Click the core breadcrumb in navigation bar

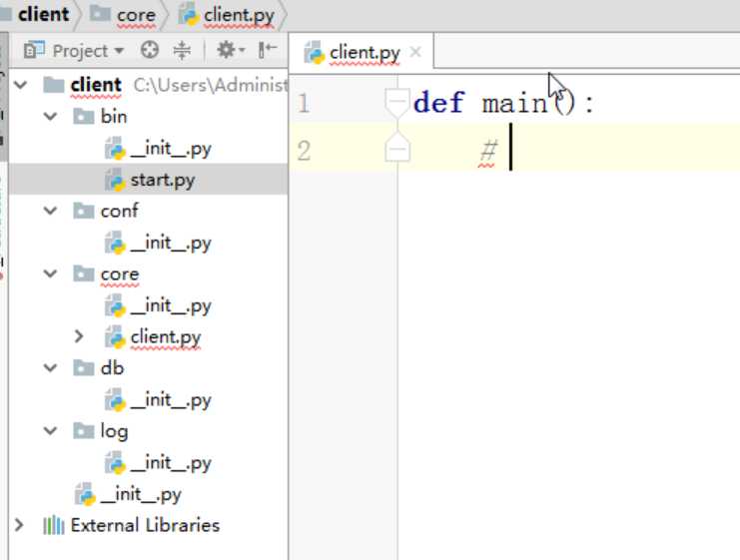(x=136, y=15)
